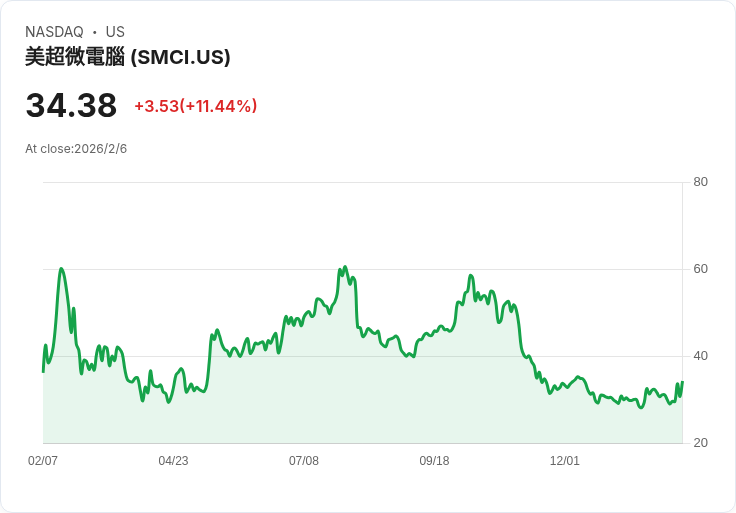
Task: Click the At close 2026/2/6 timestamp
Action: [x=76, y=149]
